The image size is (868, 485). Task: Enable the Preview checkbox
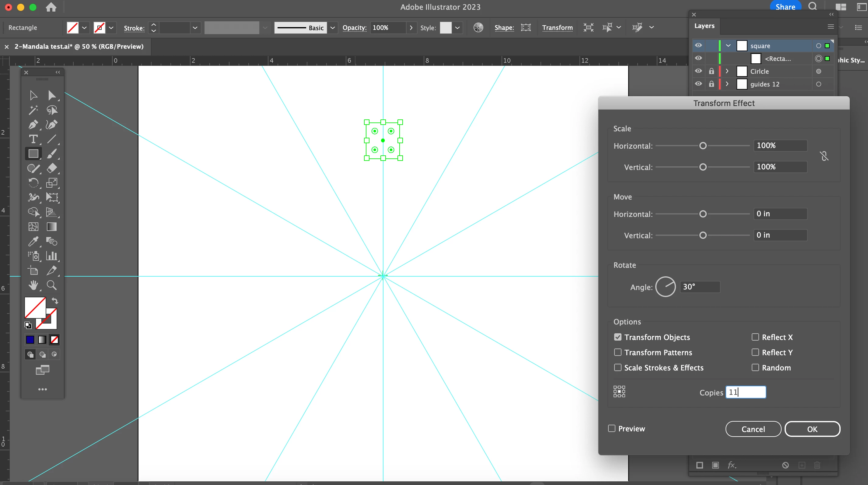pos(611,428)
